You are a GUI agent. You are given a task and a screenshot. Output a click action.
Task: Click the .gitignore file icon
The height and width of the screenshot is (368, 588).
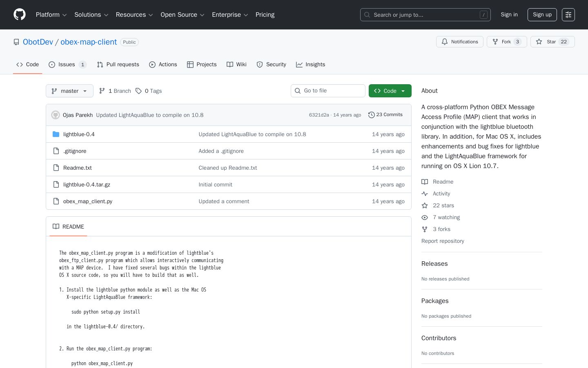tap(56, 151)
